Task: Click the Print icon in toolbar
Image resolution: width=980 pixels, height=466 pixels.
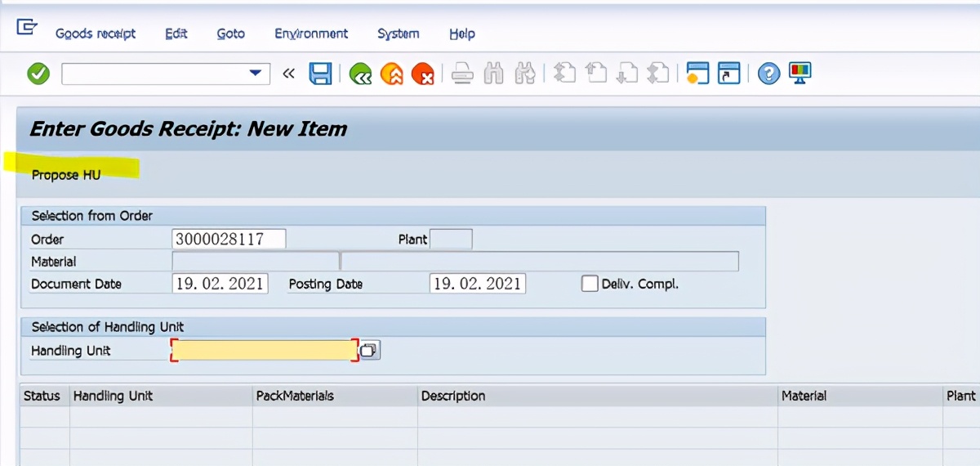Action: (x=463, y=74)
